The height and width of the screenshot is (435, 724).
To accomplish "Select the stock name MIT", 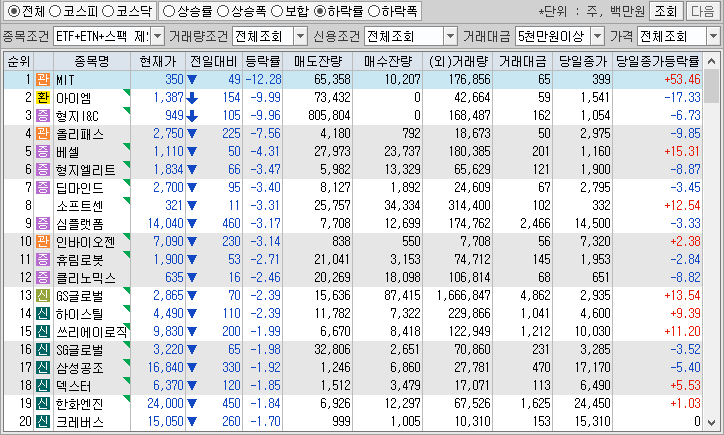I will pos(65,80).
